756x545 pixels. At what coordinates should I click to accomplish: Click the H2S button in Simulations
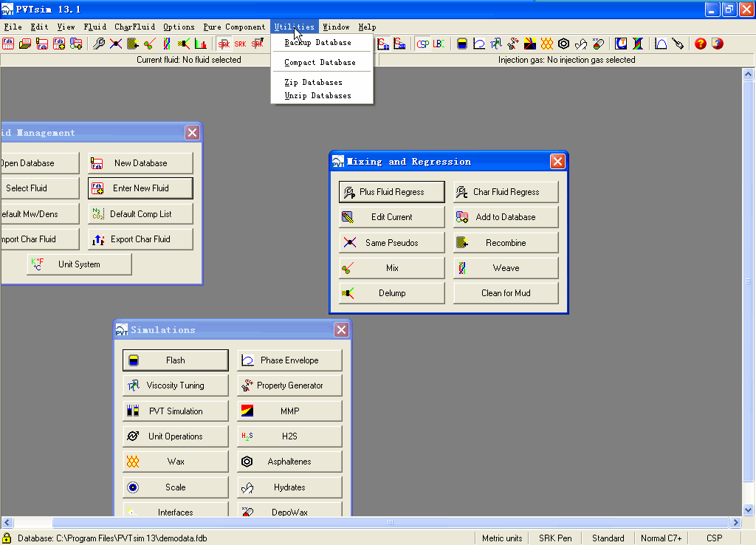click(x=289, y=436)
